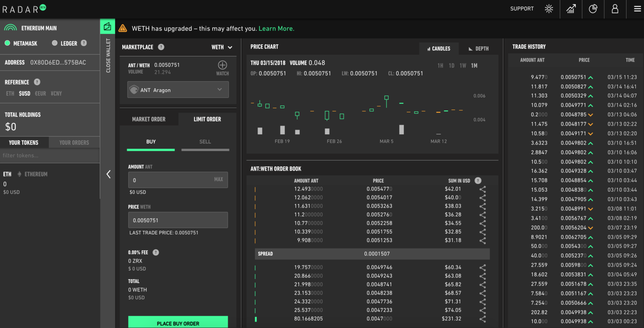Show Candles chart view
Screen dimensions: 644x328
tap(439, 48)
